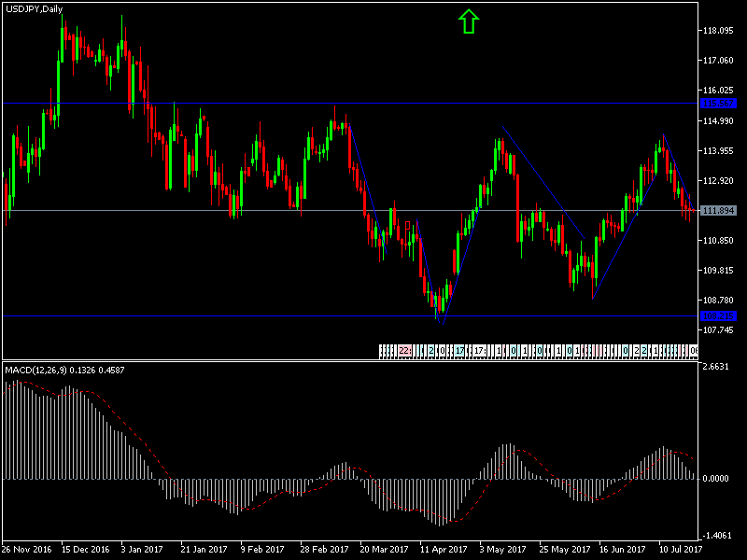
Task: Click the grey current price tag 111.894
Action: pyautogui.click(x=717, y=210)
